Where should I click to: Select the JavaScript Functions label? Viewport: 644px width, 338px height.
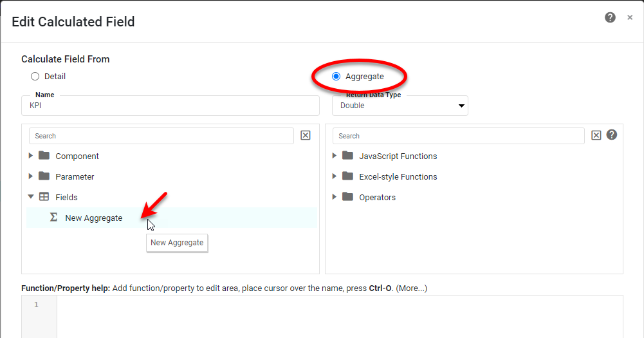pyautogui.click(x=398, y=156)
